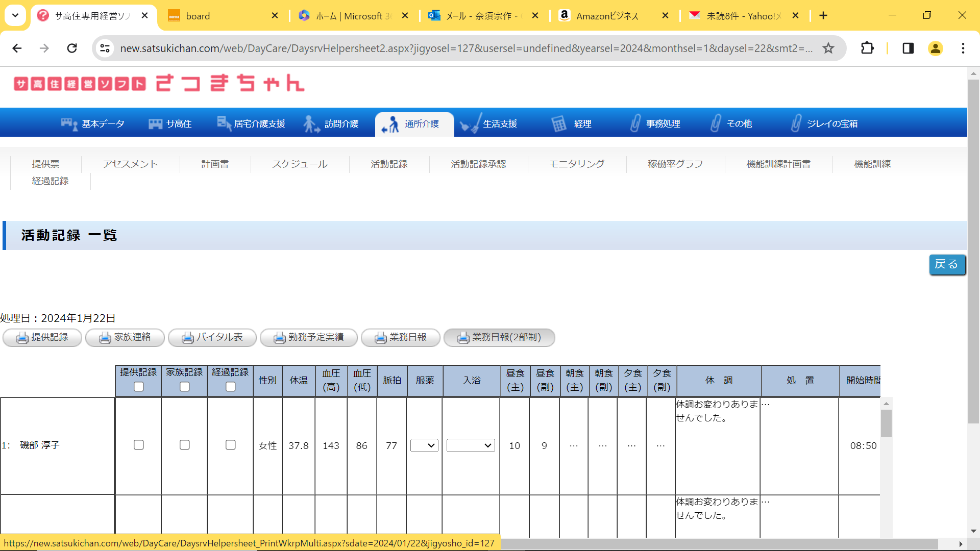Expand the 服薬 dropdown for 磯部 淳子
Viewport: 980px width, 551px height.
(424, 445)
